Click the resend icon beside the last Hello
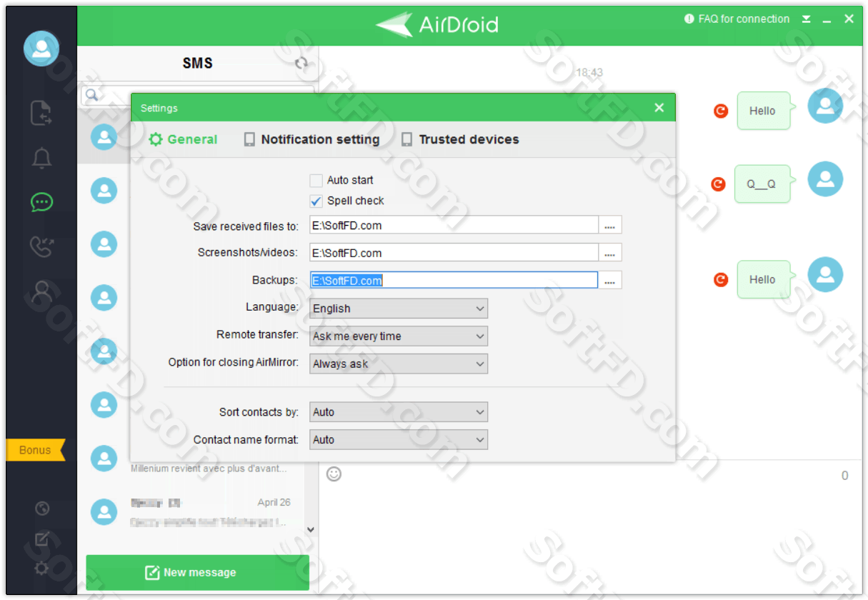This screenshot has width=868, height=600. point(721,279)
